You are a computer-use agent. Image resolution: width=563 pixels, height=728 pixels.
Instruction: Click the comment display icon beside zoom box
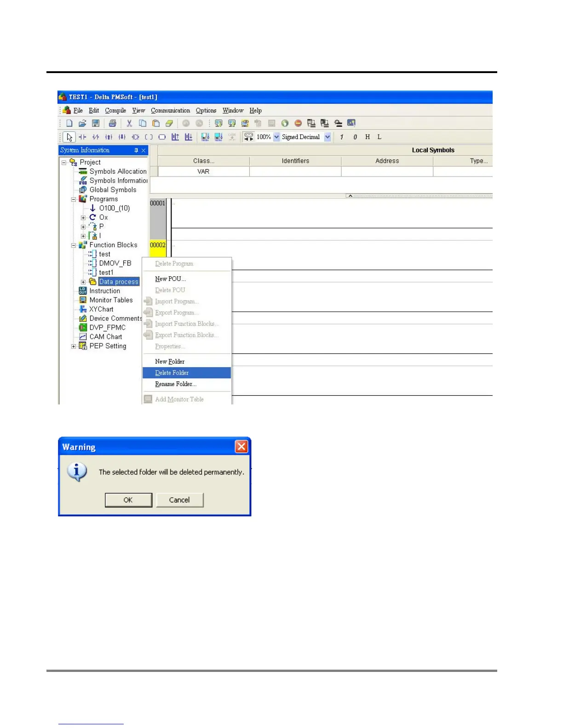pyautogui.click(x=249, y=137)
